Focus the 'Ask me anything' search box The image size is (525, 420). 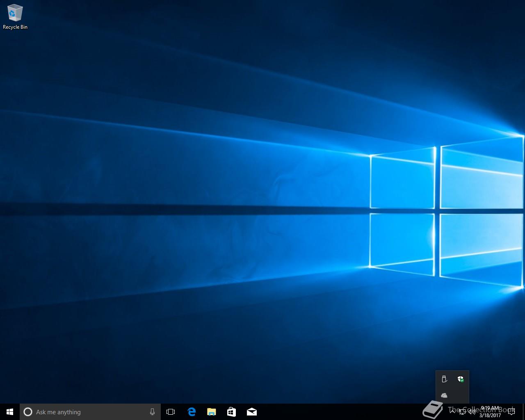click(90, 412)
